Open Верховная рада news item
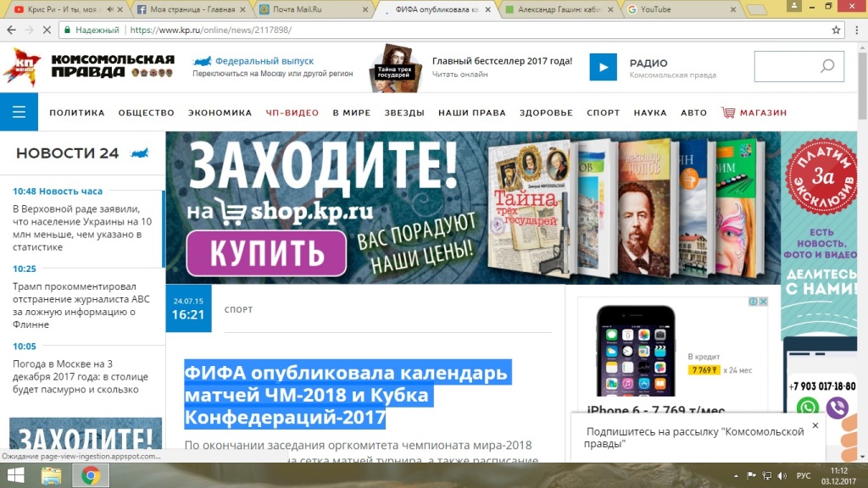The height and width of the screenshot is (488, 868). point(82,228)
